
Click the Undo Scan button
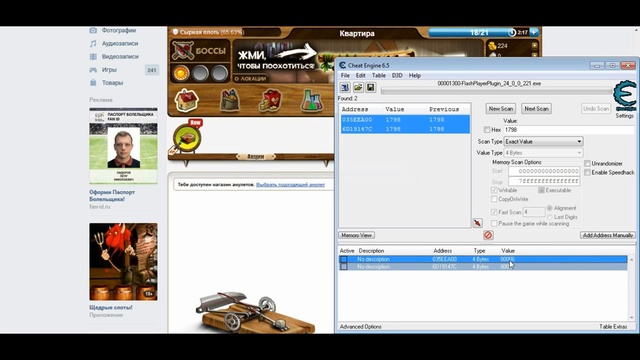coord(596,109)
